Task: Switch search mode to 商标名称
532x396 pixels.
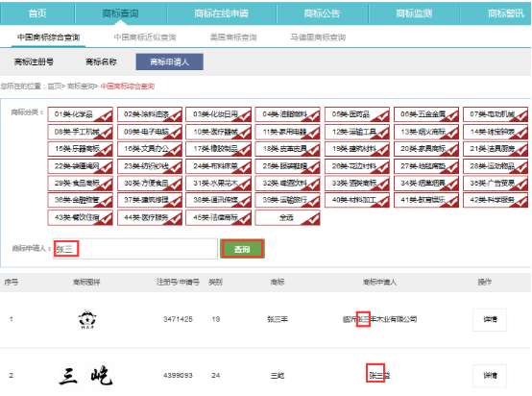Action: [x=101, y=62]
